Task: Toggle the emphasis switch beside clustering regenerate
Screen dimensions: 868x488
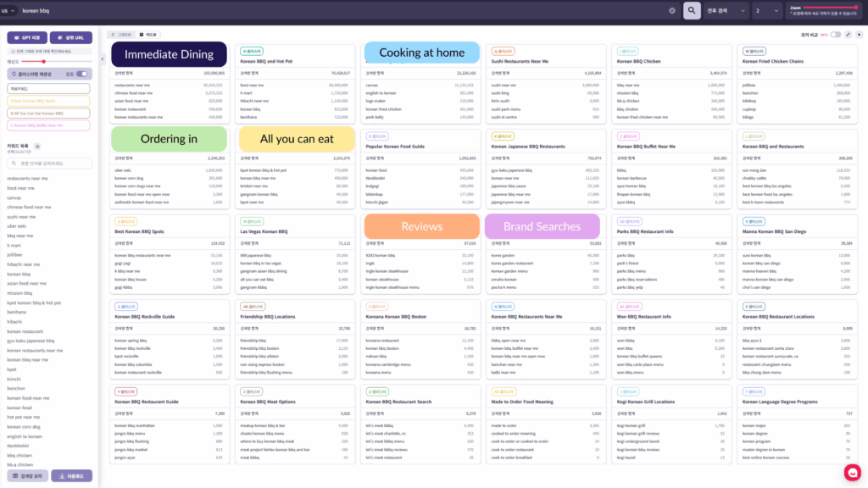Action: 82,74
